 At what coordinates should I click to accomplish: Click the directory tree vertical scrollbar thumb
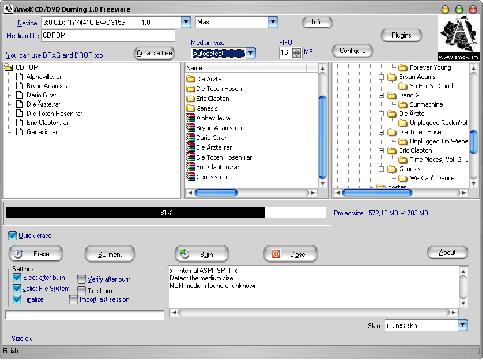tap(474, 142)
